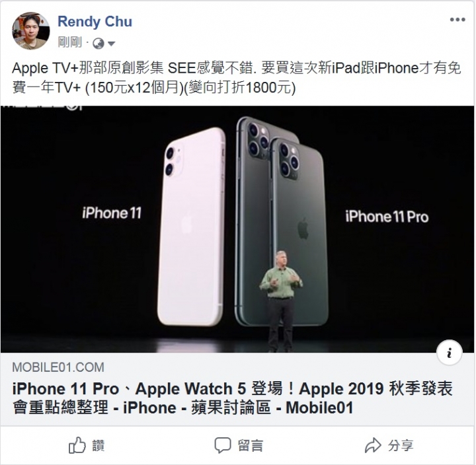Open Rendy Chu's profile name link
Viewport: 476px width, 465px height.
click(x=95, y=22)
